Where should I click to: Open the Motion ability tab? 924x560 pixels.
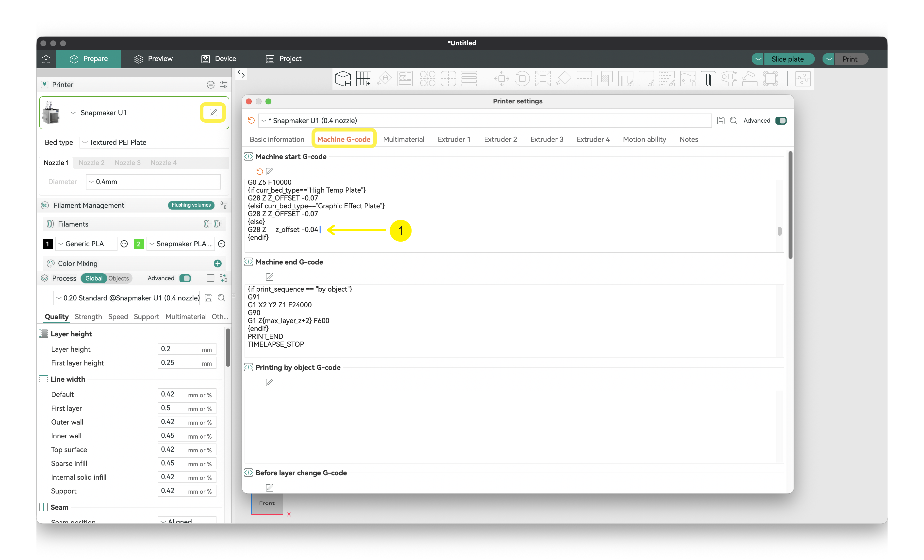pos(644,140)
